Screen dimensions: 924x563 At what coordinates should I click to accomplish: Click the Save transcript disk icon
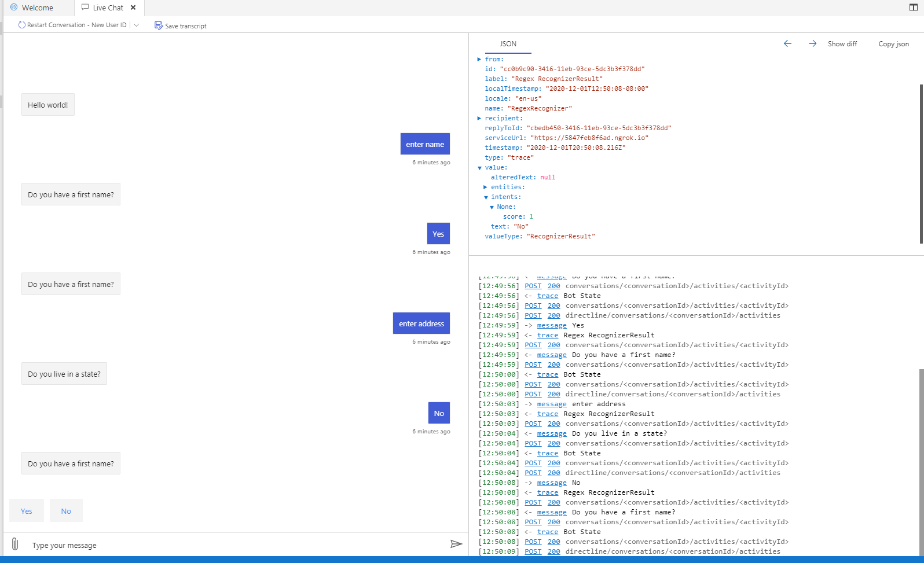pos(159,25)
